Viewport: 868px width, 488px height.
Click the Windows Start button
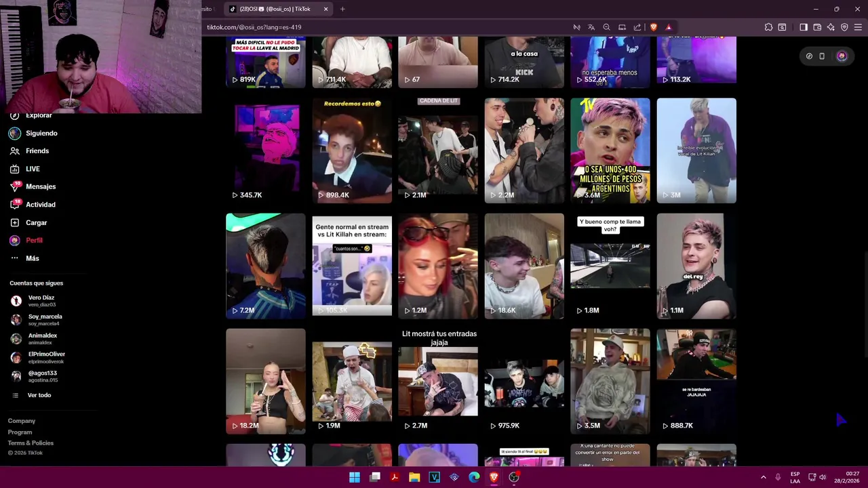[355, 477]
